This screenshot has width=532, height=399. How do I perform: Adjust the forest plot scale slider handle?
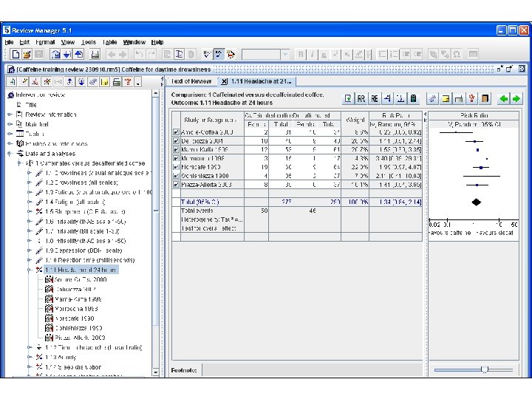(x=485, y=370)
